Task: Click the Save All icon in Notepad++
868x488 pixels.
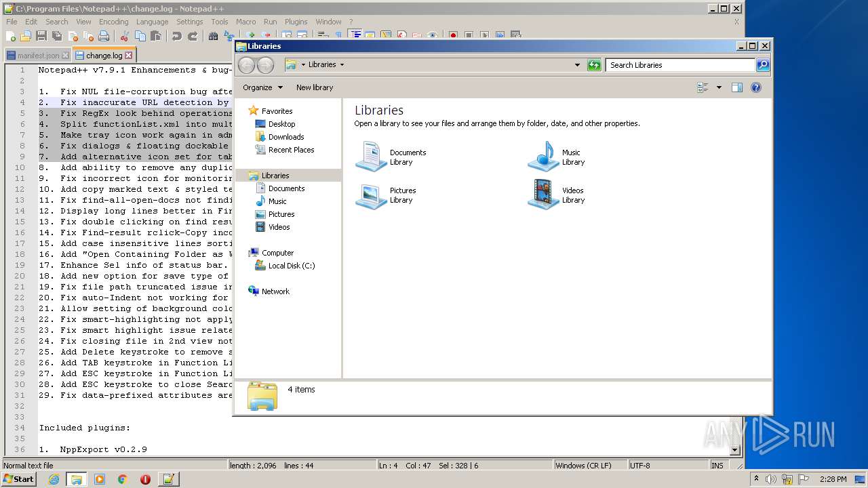Action: point(57,36)
